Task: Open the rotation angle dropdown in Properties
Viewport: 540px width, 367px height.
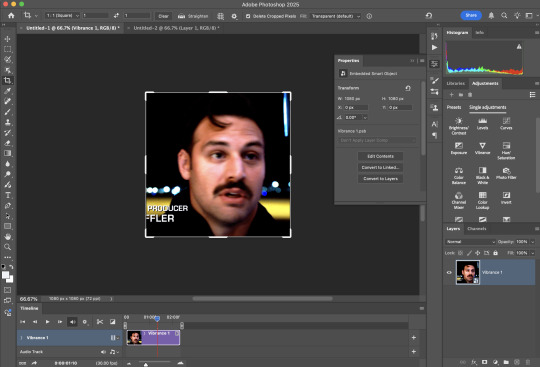Action: pos(365,117)
